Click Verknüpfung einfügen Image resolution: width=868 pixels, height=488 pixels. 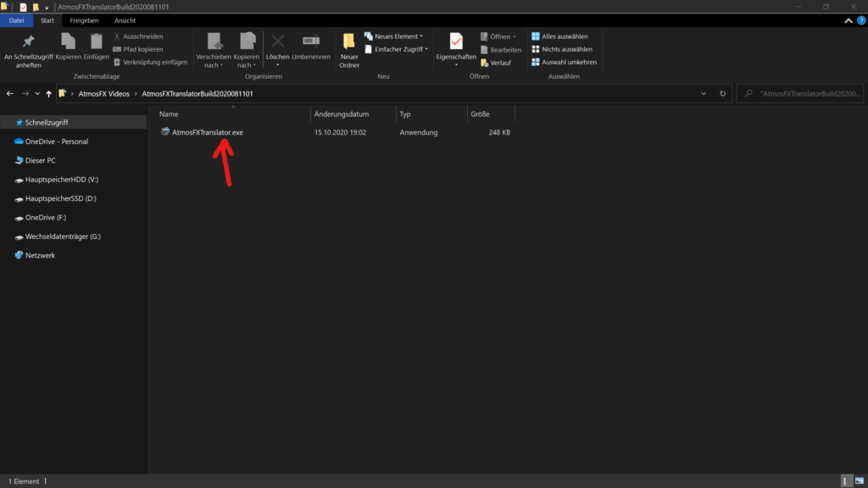151,62
